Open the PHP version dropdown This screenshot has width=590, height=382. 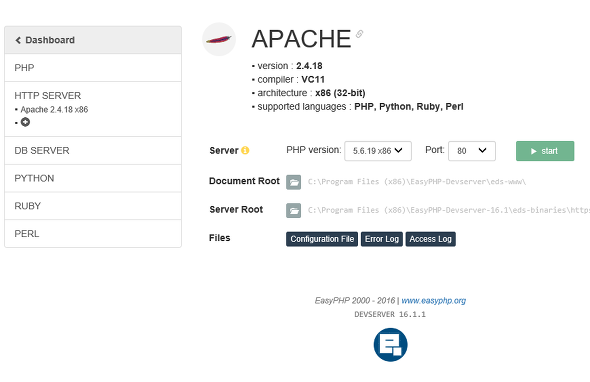pos(378,151)
